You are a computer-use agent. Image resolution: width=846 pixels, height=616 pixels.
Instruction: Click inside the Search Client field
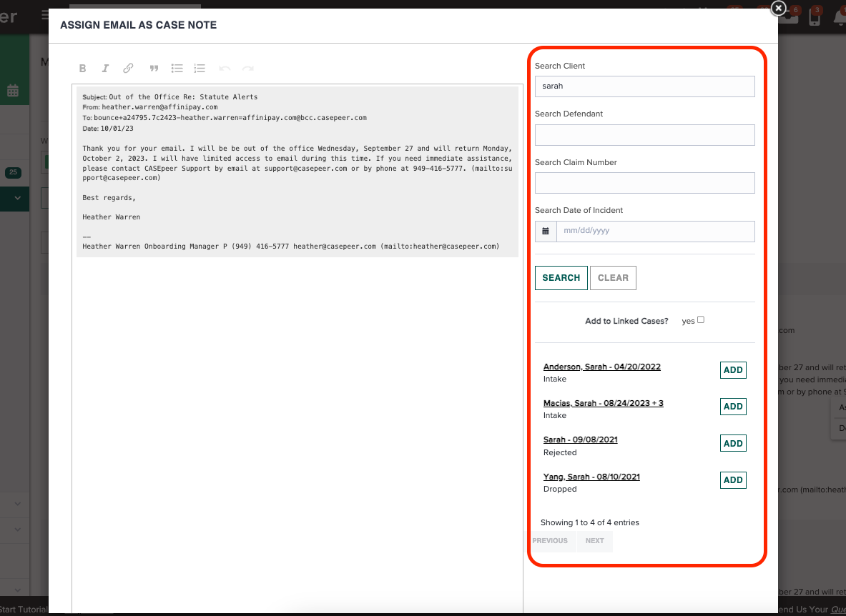click(645, 86)
